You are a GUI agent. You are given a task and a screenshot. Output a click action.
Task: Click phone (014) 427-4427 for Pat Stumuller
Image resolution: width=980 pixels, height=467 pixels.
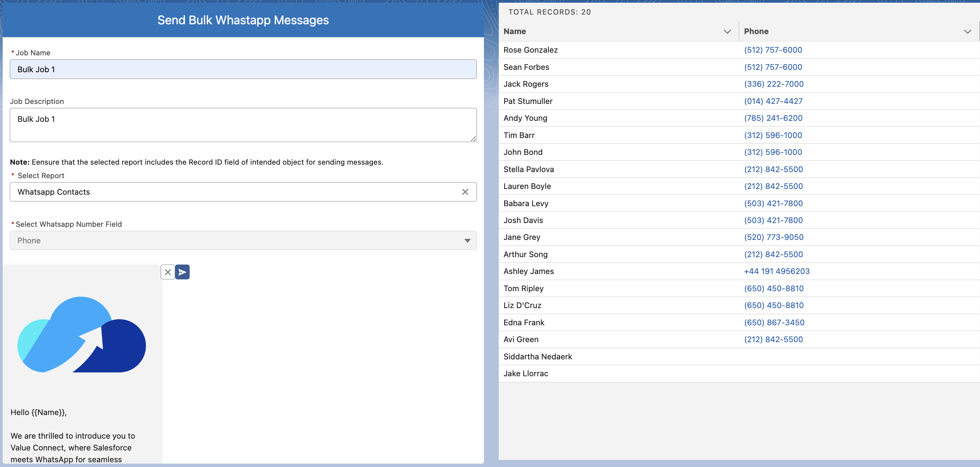click(x=773, y=101)
